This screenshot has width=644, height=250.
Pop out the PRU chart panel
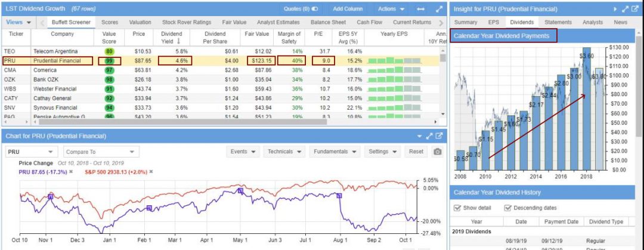[x=439, y=136]
